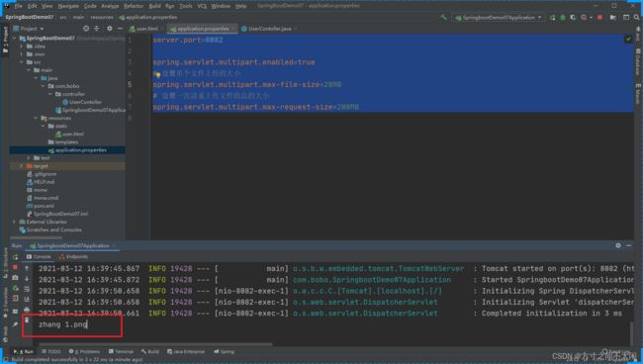Expand the target folder
Image resolution: width=643 pixels, height=364 pixels.
[22, 166]
